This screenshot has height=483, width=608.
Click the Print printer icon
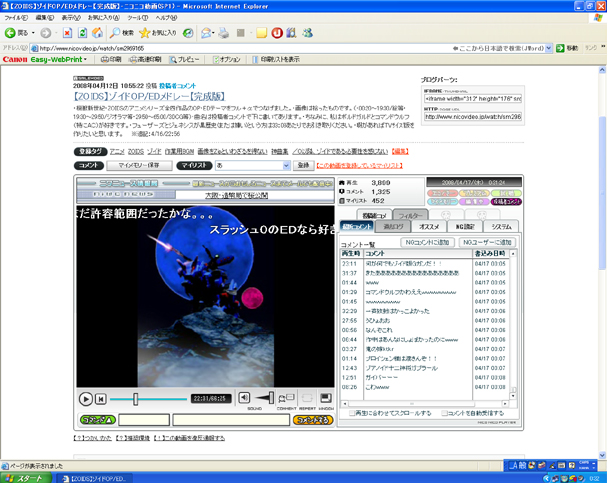(223, 33)
